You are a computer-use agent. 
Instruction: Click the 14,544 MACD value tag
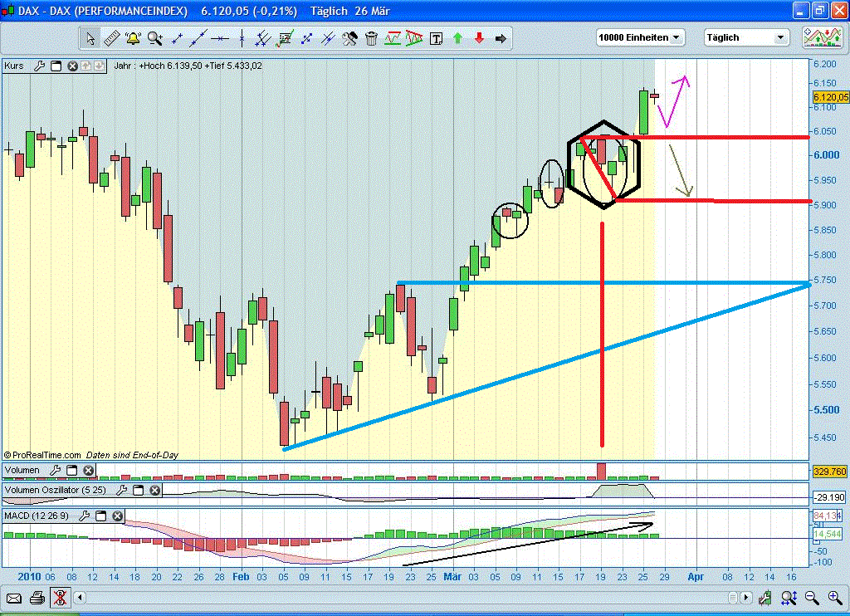[x=828, y=534]
